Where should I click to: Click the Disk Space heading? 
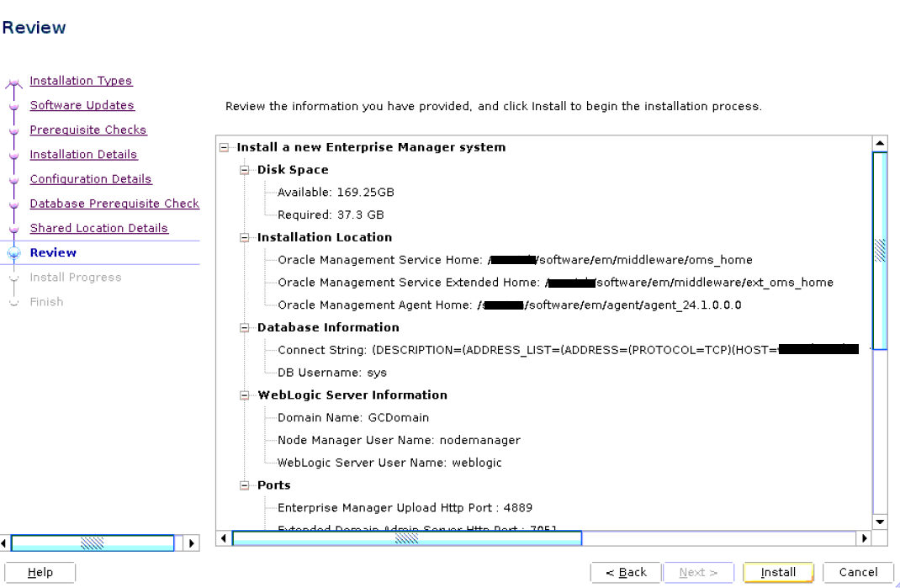coord(293,170)
